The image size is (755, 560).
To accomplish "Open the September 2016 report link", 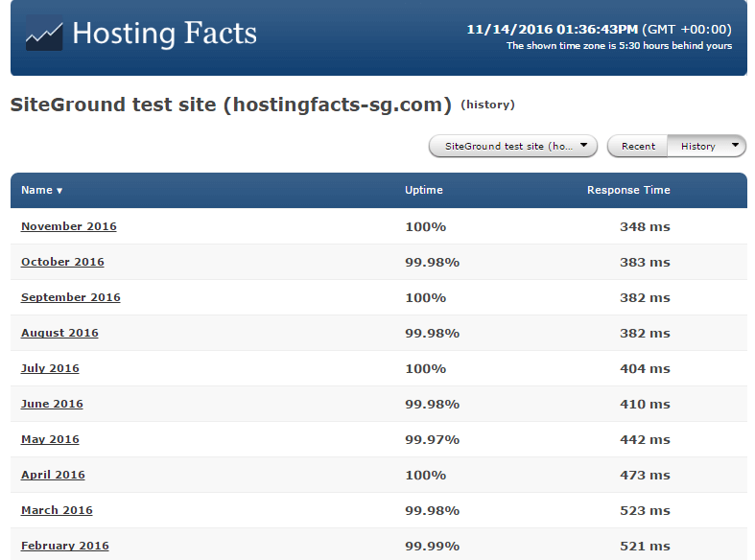I will (71, 297).
